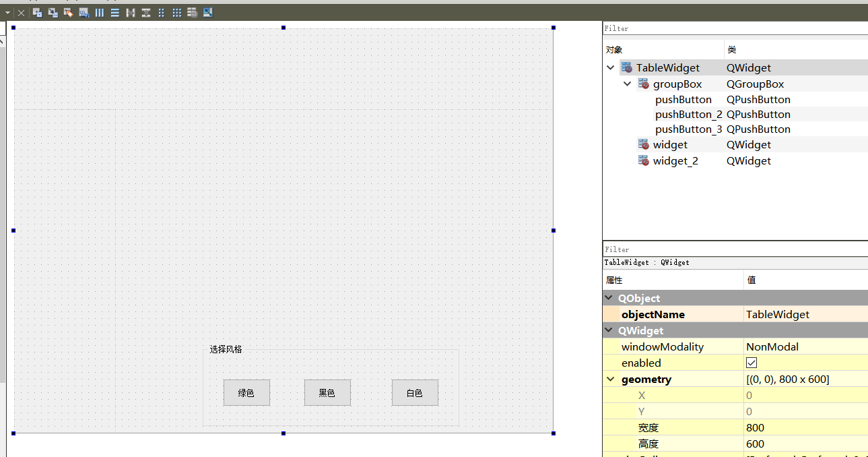Click the Y property value field
Viewport: 868px width, 457px height.
point(805,411)
